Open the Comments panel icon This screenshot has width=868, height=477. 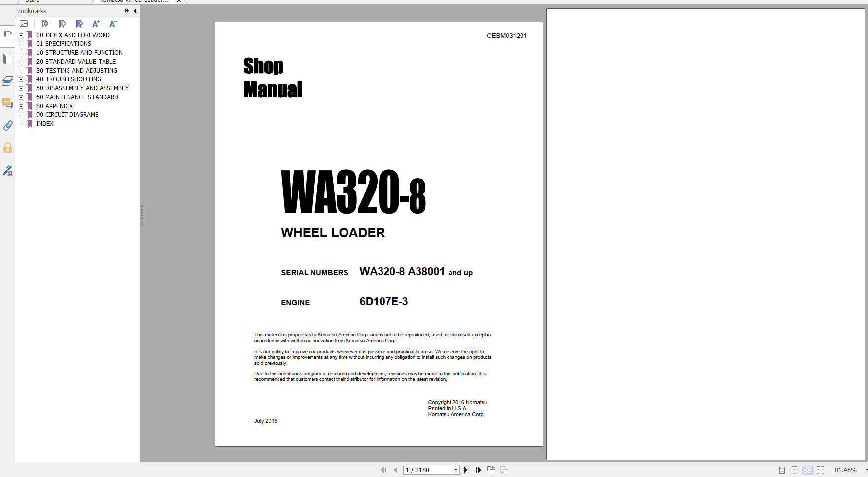pos(7,103)
